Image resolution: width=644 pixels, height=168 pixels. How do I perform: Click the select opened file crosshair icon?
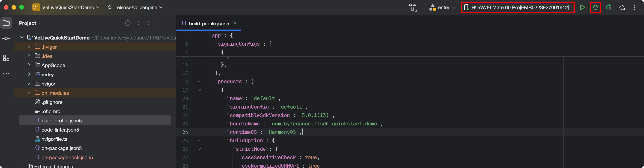point(128,23)
